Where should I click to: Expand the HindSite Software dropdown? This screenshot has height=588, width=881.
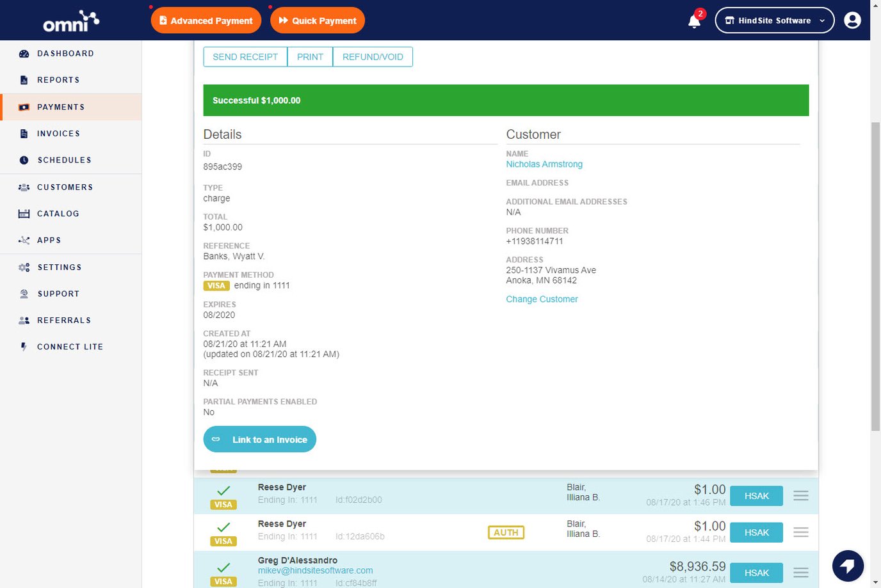[x=774, y=20]
